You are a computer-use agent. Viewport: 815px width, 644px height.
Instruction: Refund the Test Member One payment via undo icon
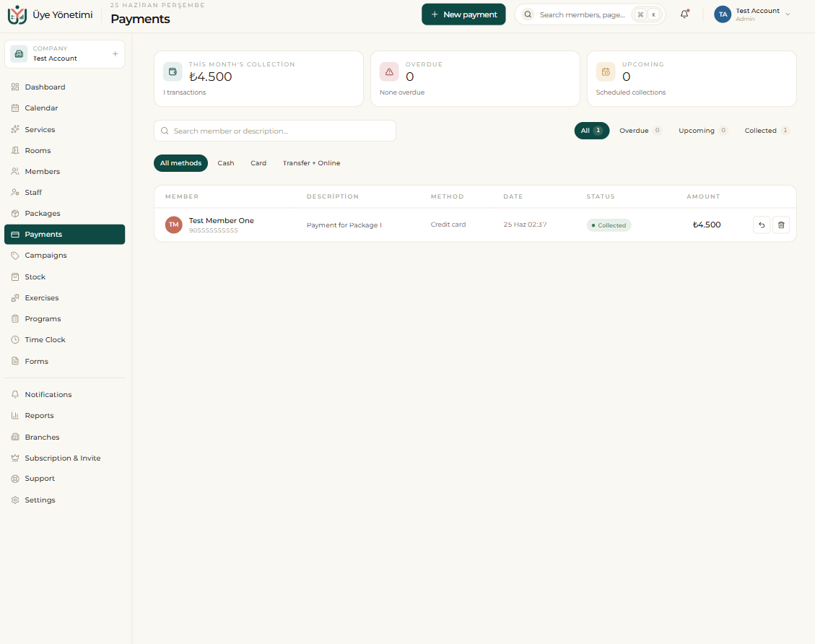click(762, 225)
